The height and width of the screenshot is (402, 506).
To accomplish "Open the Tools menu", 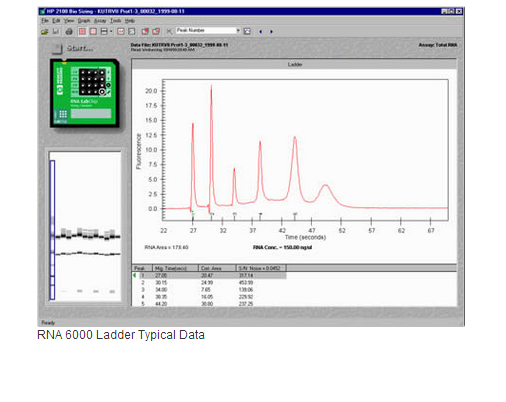I will pyautogui.click(x=116, y=21).
